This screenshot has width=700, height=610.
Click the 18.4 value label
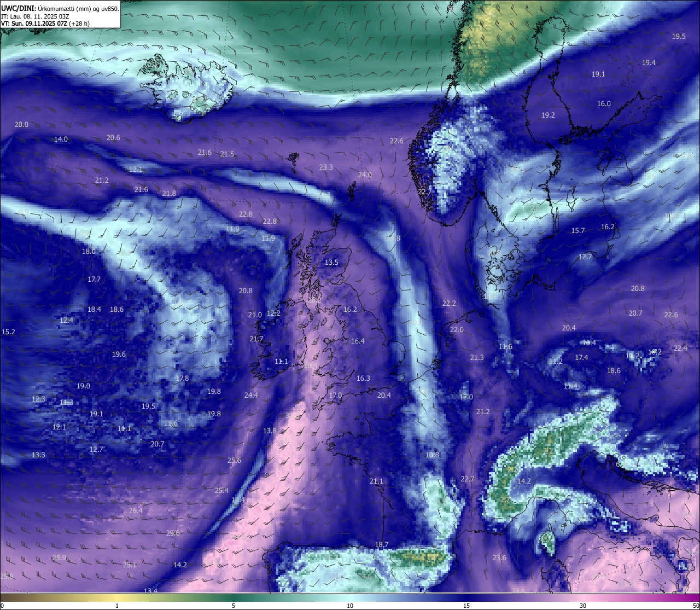[x=94, y=310]
